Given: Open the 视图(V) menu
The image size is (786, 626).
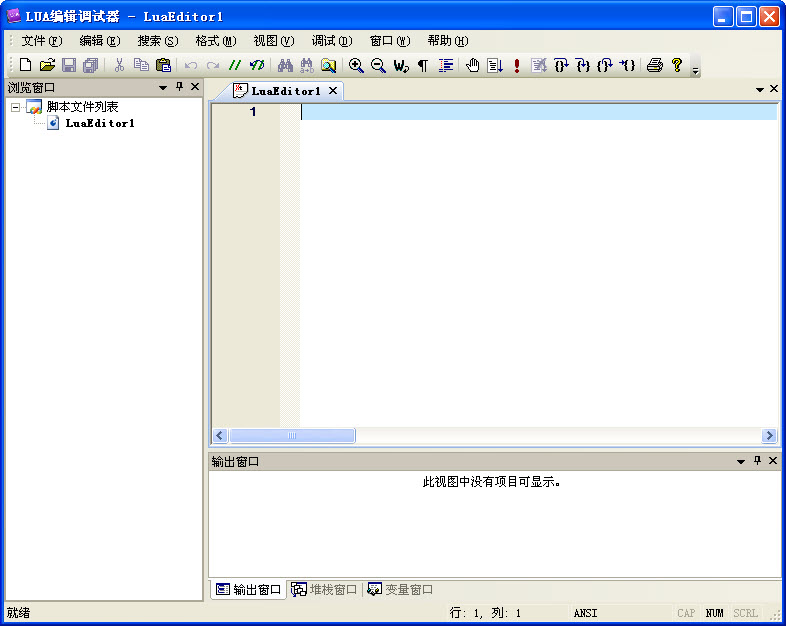Looking at the screenshot, I should pyautogui.click(x=274, y=41).
